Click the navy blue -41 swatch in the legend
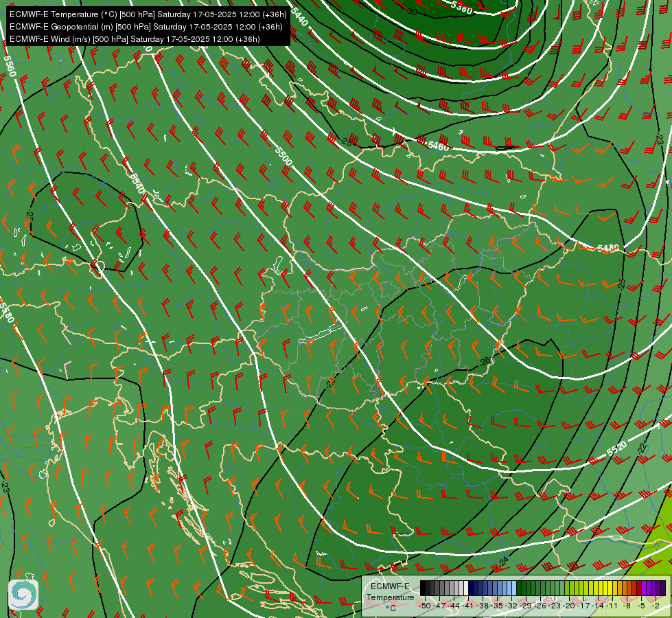Viewport: 672px width, 618px height. pyautogui.click(x=471, y=588)
